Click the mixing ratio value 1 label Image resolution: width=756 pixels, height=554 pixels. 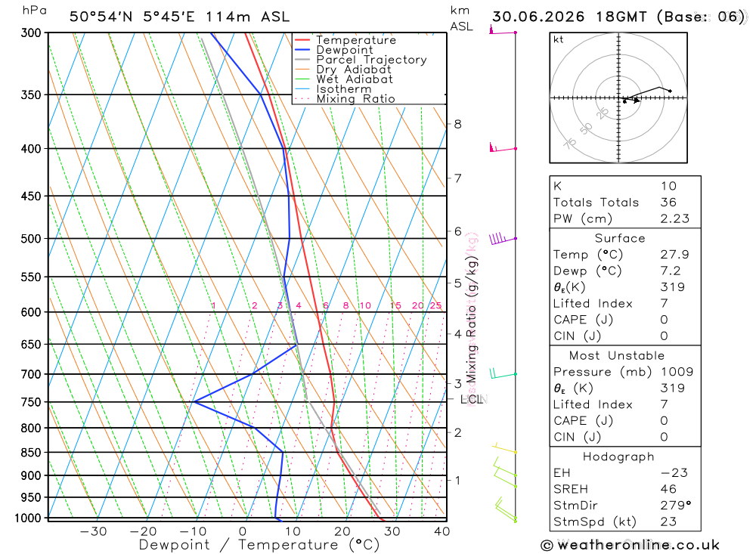[214, 305]
